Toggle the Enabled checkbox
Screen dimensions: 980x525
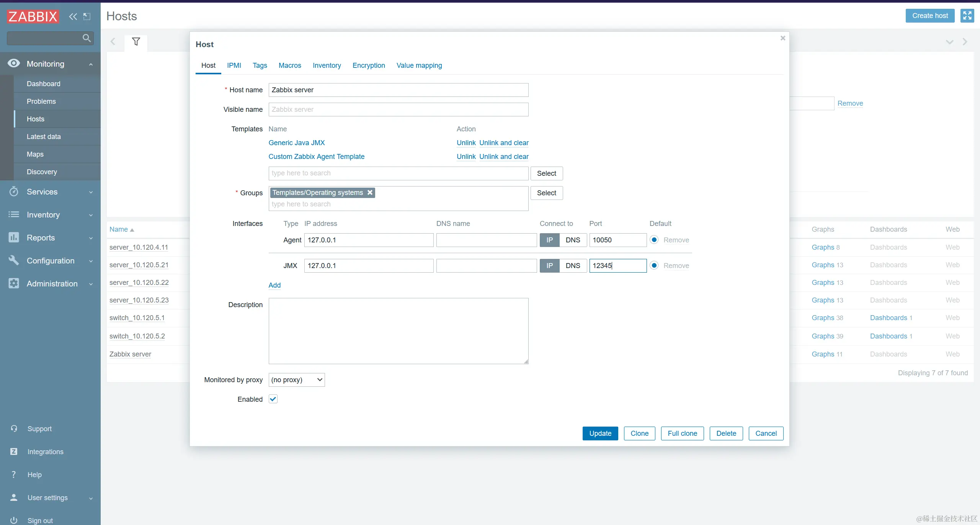[273, 399]
